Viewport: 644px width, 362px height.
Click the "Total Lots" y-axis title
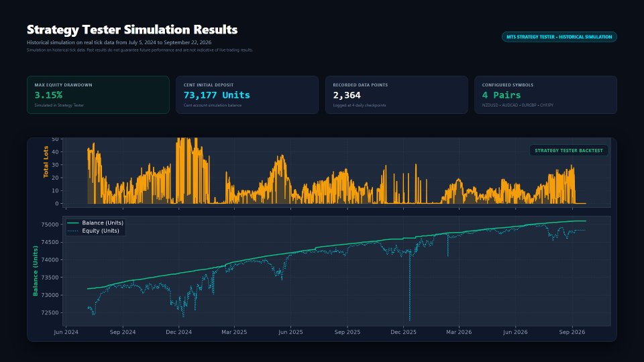click(46, 162)
